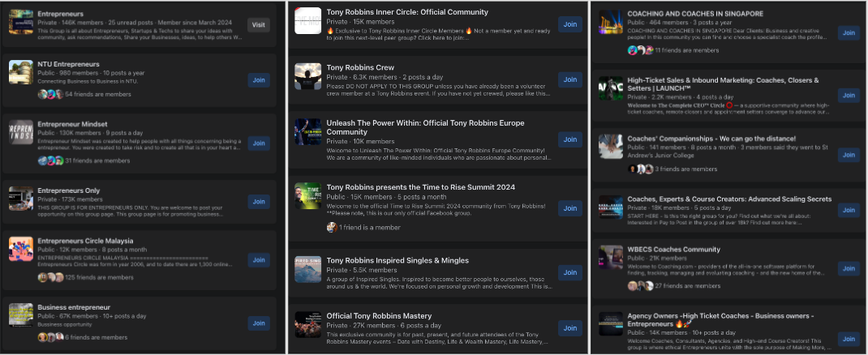Open NTU Entrepreneurs group thumbnail
Screen dimensions: 868x355
pyautogui.click(x=21, y=72)
